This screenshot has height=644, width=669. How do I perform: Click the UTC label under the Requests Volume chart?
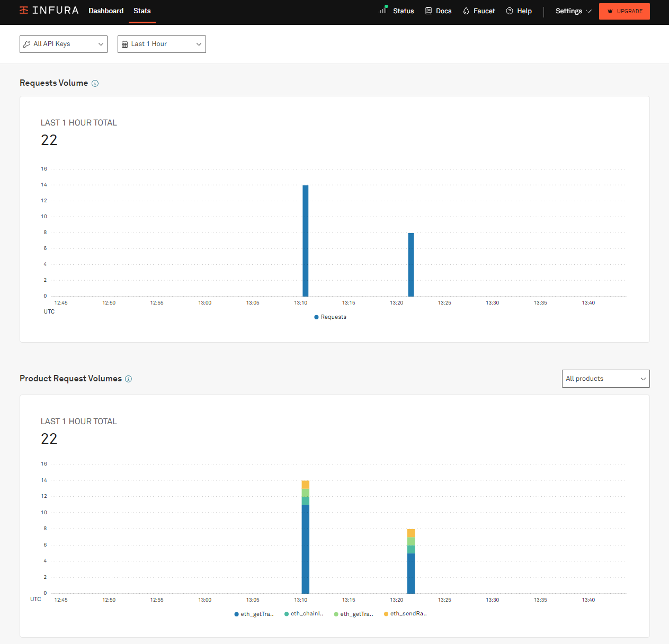click(49, 312)
